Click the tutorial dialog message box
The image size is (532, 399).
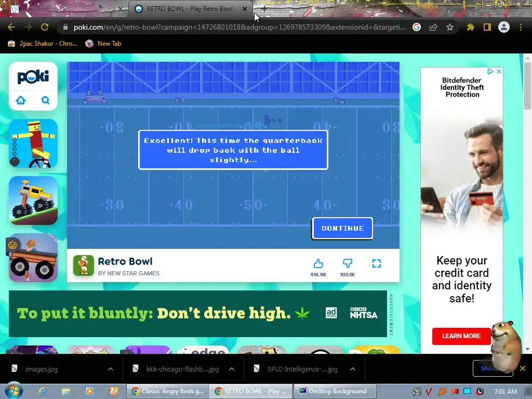[x=233, y=150]
